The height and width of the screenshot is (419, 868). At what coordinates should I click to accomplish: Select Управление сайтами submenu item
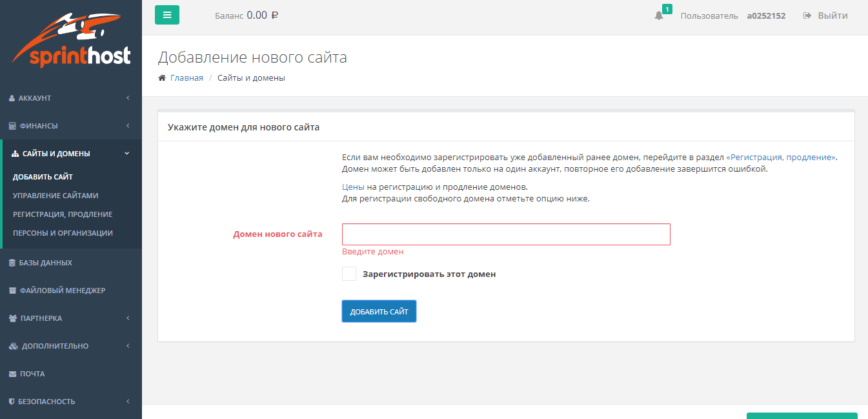tap(56, 196)
